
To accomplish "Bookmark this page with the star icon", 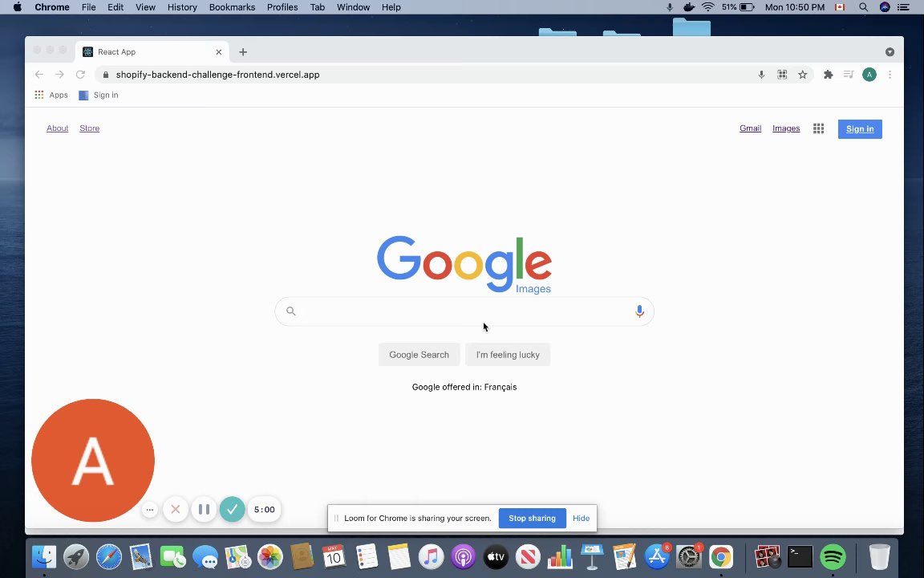I will [803, 75].
